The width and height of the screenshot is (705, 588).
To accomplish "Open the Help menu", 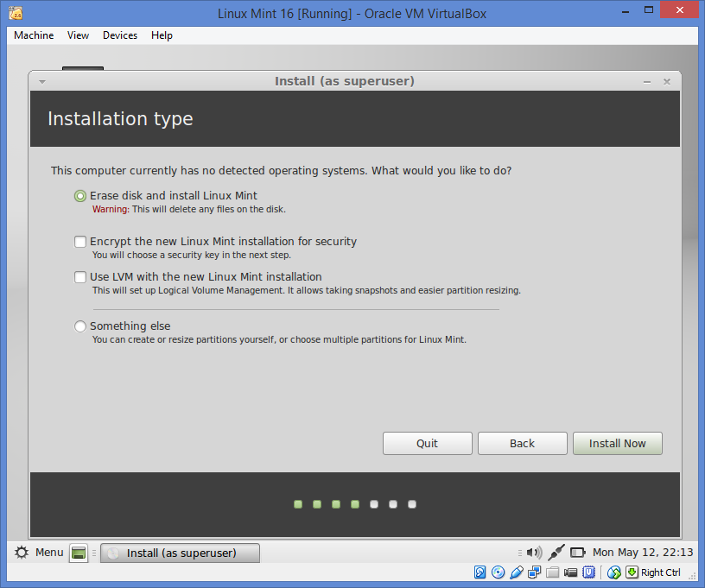I will click(162, 35).
